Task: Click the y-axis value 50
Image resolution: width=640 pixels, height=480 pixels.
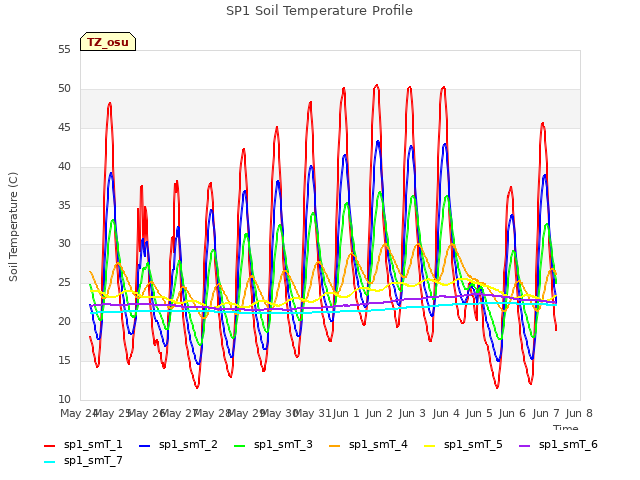Action: [x=64, y=89]
